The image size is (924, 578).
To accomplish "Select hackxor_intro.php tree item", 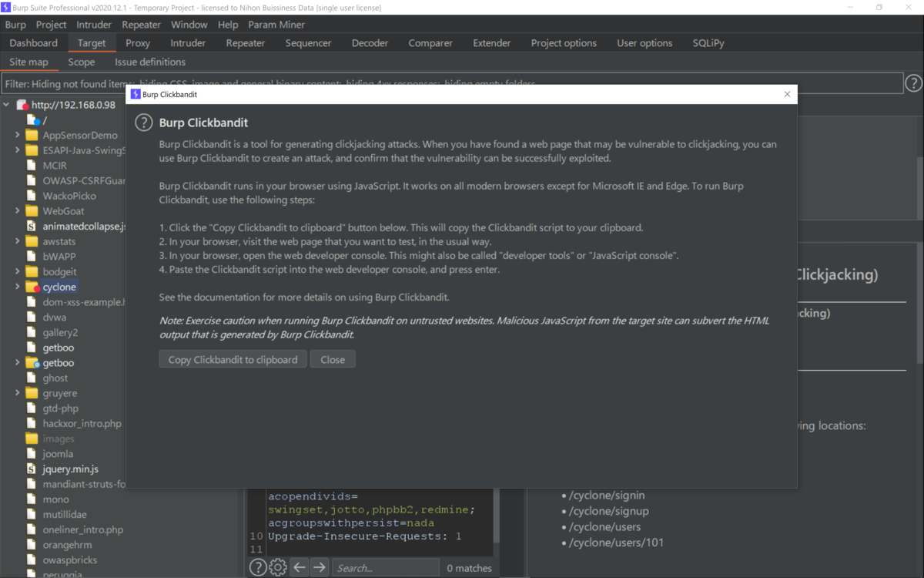I will [x=82, y=423].
